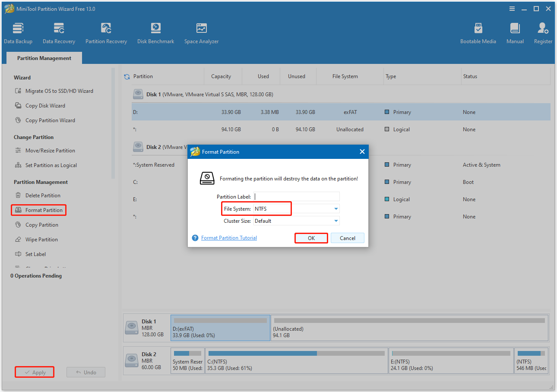This screenshot has width=557, height=392.
Task: Choose Wipe Partition from the sidebar
Action: click(41, 239)
